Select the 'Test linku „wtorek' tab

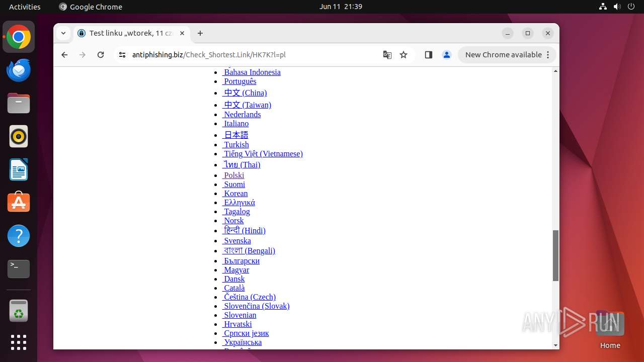click(x=132, y=33)
